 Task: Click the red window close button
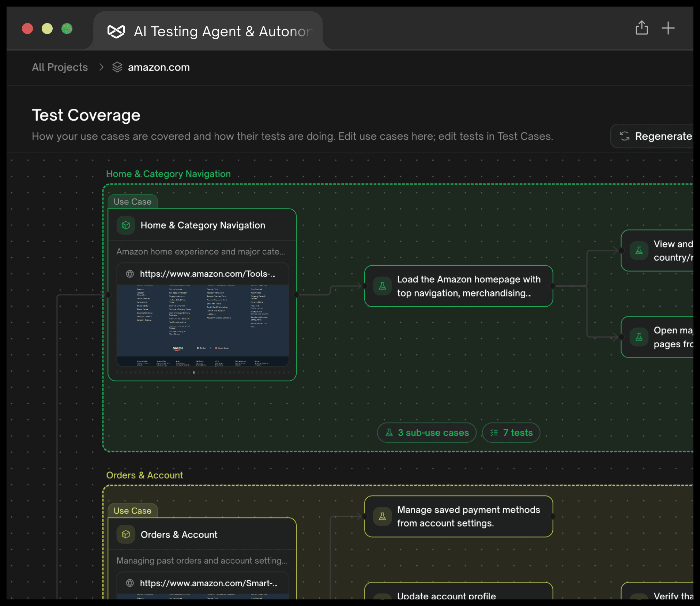(27, 29)
